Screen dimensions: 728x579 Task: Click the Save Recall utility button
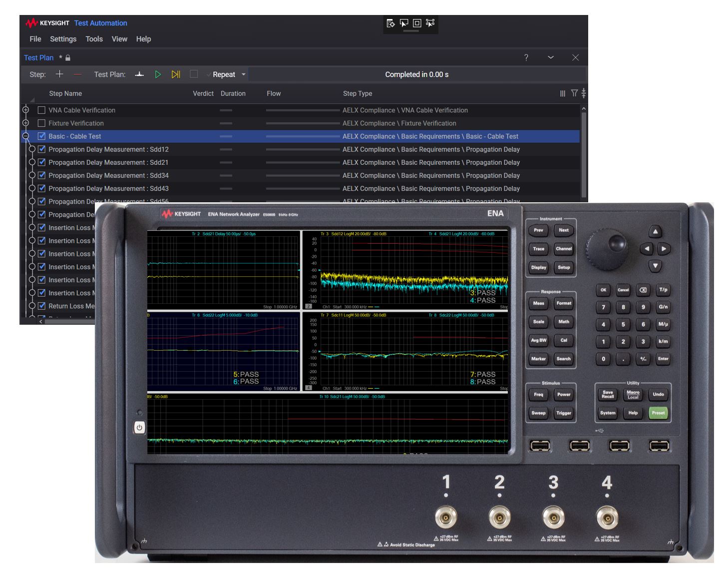tap(608, 394)
